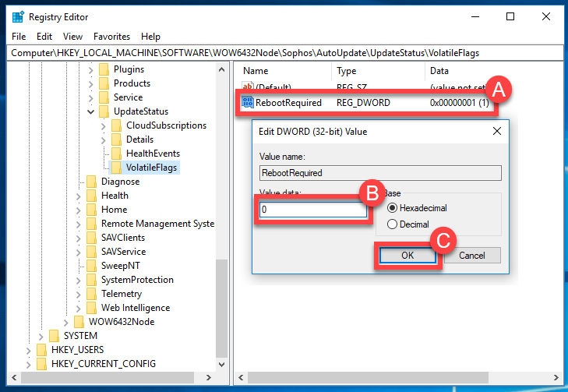Open the Favorites menu
The image size is (568, 392).
pos(111,37)
